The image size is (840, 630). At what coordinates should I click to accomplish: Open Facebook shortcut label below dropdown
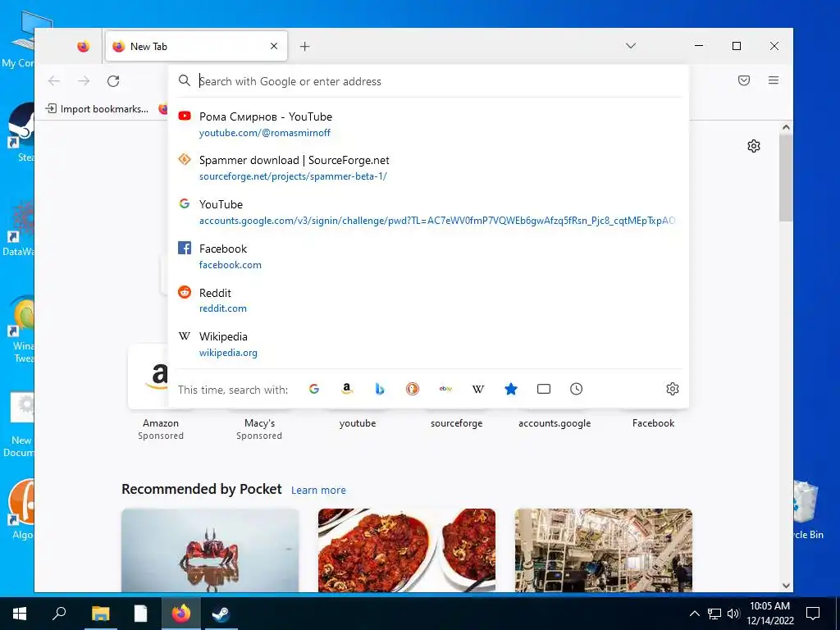[653, 423]
